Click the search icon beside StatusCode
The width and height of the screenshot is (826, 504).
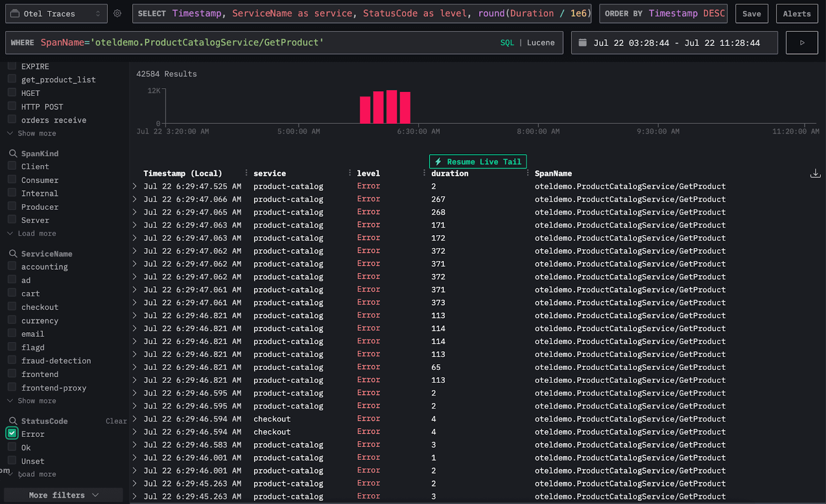tap(13, 421)
